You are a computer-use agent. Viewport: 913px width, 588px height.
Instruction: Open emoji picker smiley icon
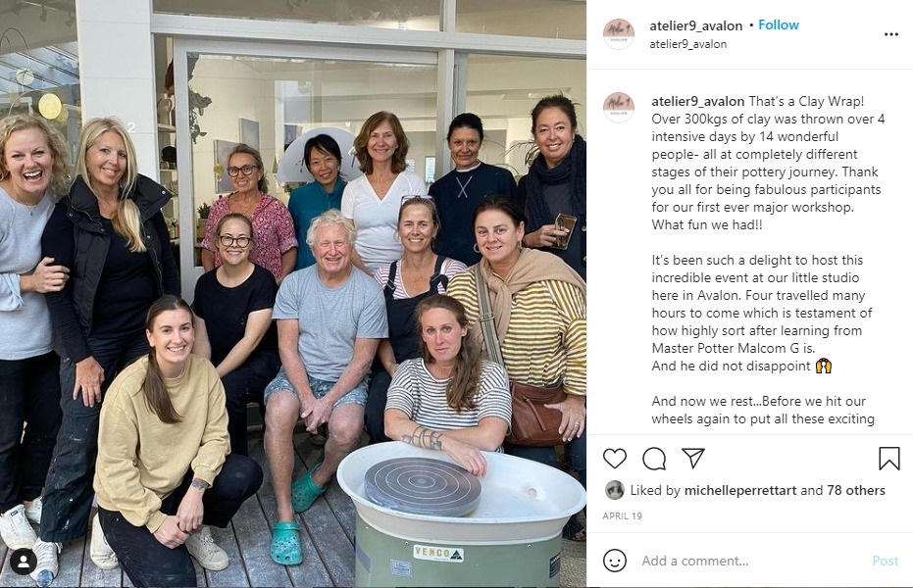[x=615, y=561]
